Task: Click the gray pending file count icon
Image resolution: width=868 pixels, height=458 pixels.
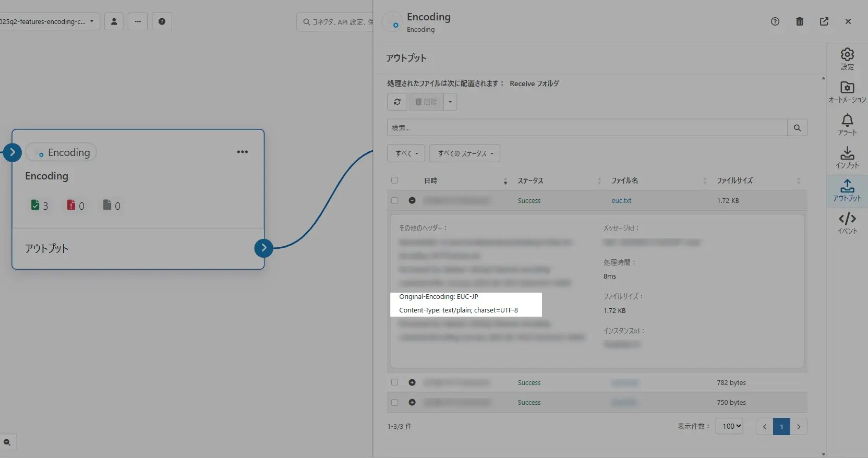Action: coord(107,205)
